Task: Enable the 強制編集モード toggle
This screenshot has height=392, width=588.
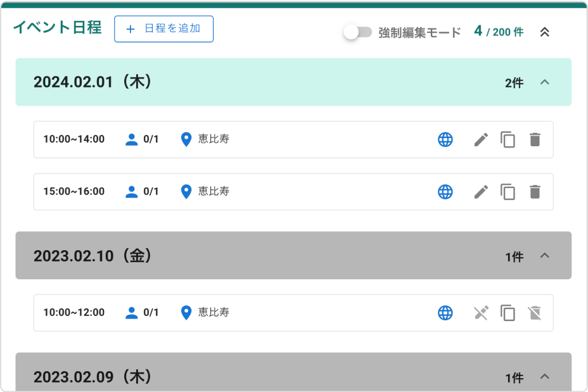Action: click(358, 32)
